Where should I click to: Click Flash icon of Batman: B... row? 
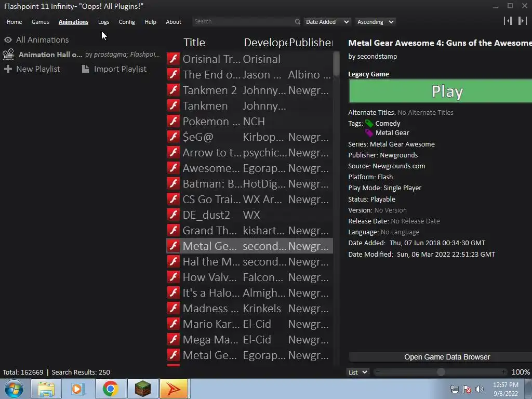tap(174, 183)
